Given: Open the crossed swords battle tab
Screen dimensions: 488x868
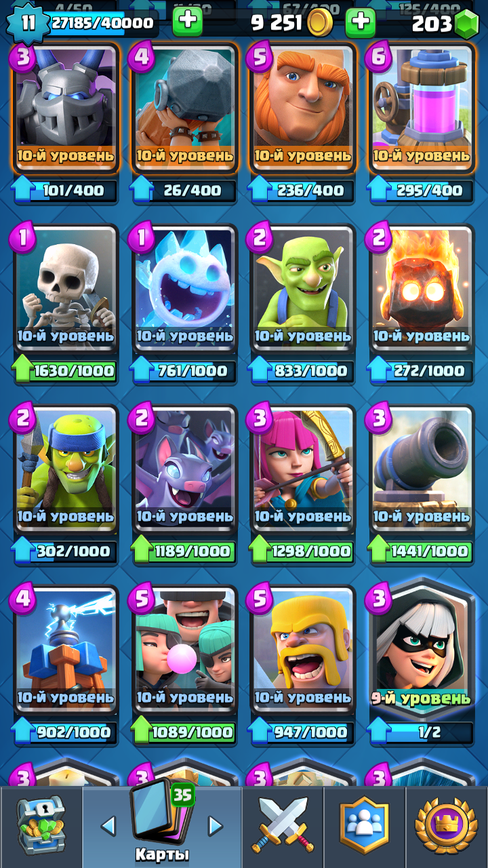Looking at the screenshot, I should [283, 825].
